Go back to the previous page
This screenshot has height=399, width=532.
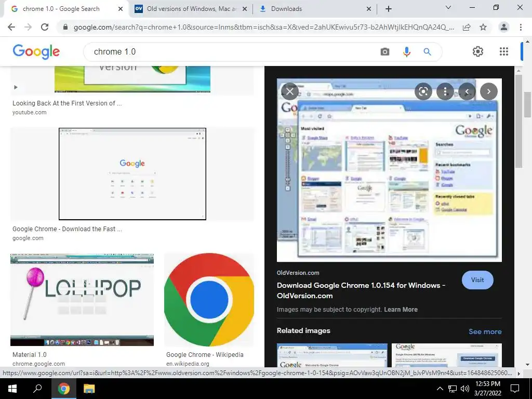(x=11, y=27)
